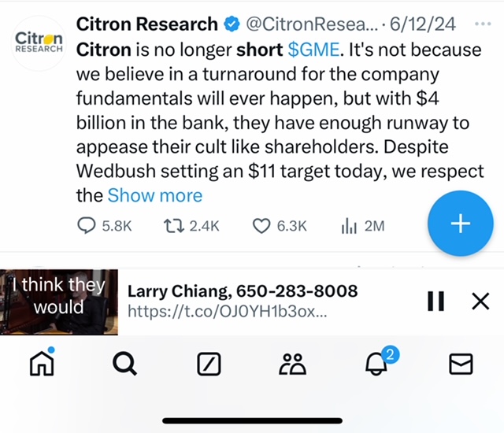Viewport: 504px width, 433px height.
Task: Open the t.co link in the mini player
Action: (227, 311)
